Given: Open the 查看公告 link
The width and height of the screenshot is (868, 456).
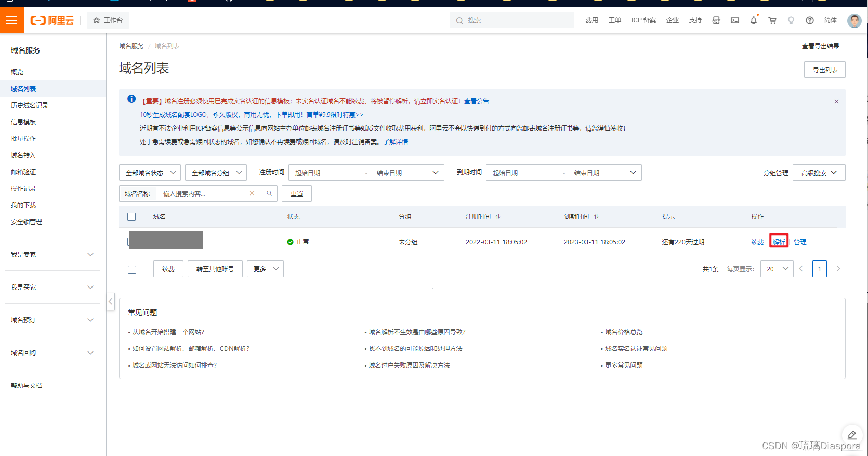Looking at the screenshot, I should point(477,101).
